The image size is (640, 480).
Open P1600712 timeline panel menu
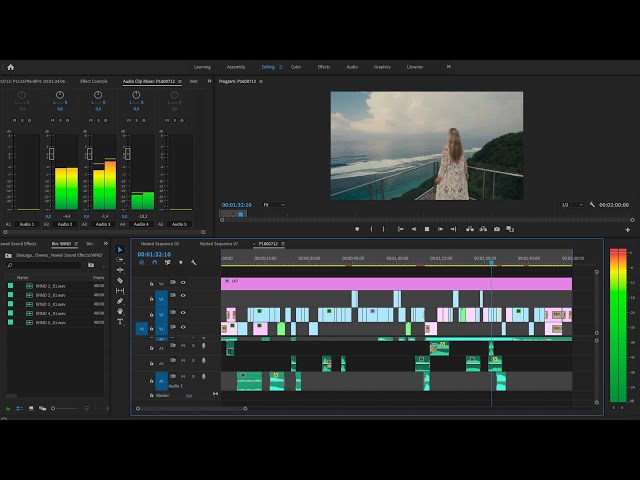[x=283, y=244]
